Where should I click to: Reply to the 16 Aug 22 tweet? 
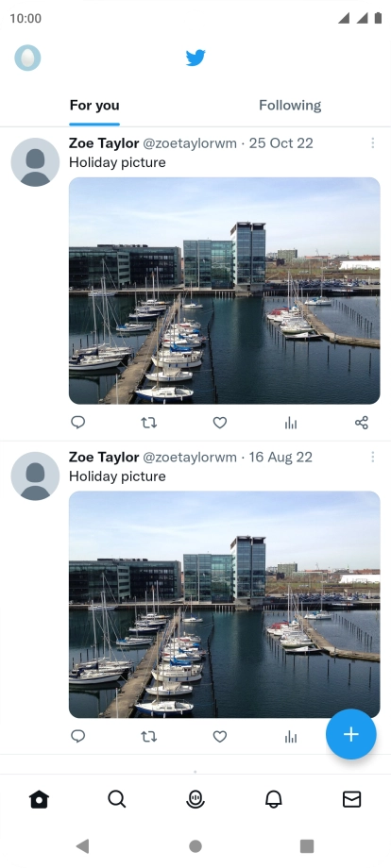[78, 736]
